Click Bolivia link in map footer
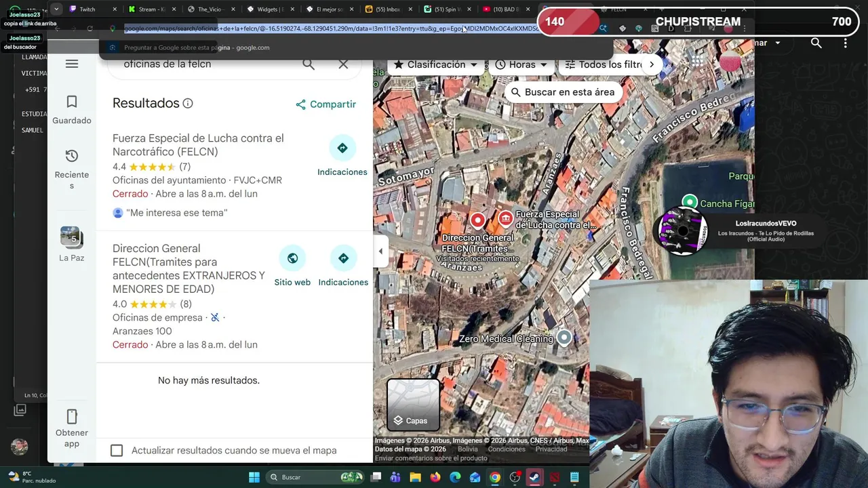This screenshot has height=488, width=868. coord(467,449)
